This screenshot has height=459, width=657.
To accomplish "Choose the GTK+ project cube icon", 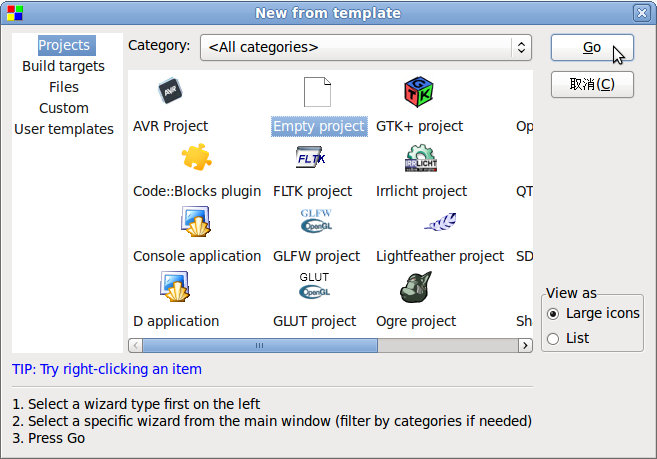I will pyautogui.click(x=419, y=91).
